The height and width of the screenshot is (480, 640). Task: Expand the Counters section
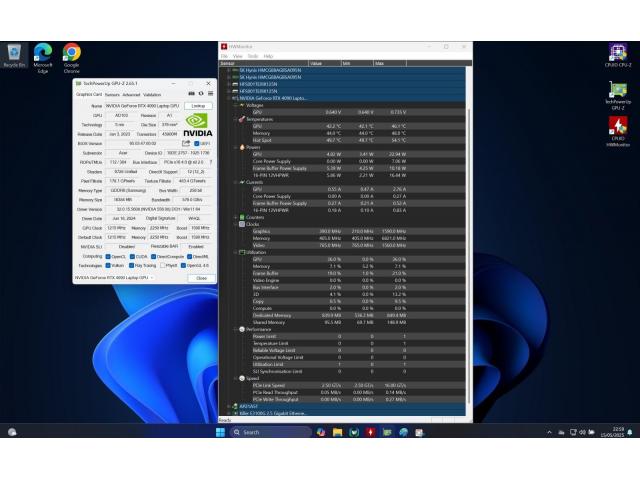[x=235, y=218]
